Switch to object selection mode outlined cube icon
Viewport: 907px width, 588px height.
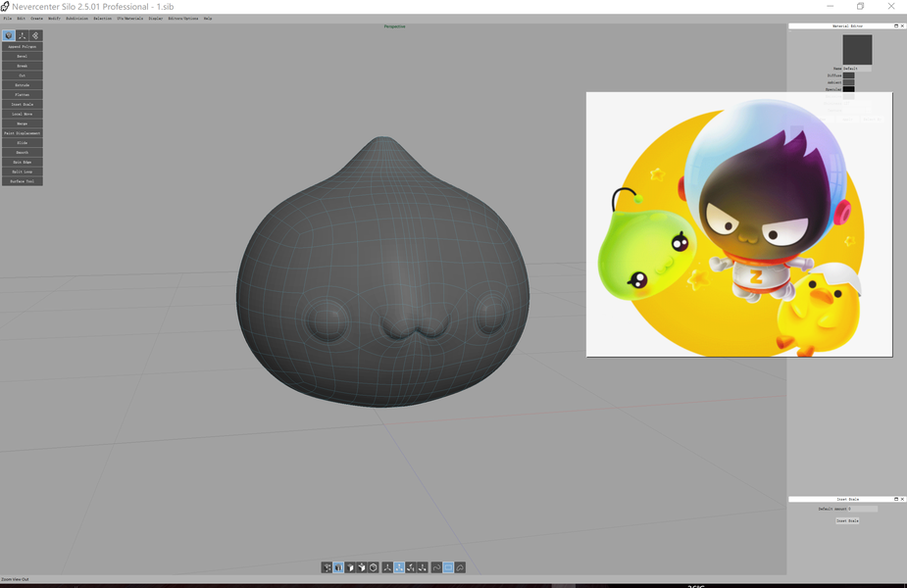click(374, 567)
